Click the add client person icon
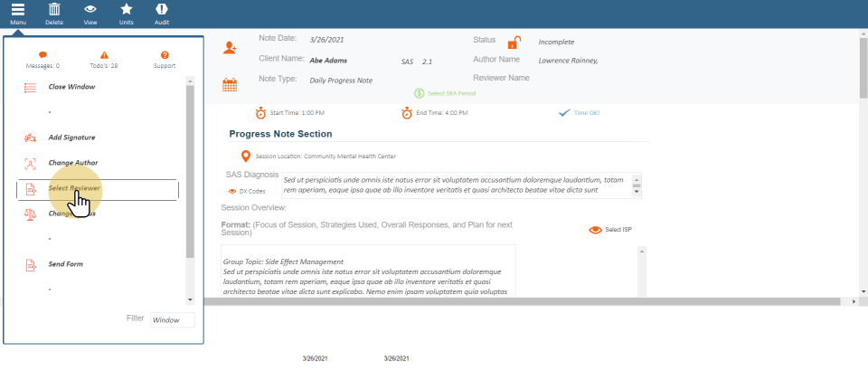868x371 pixels. (231, 48)
